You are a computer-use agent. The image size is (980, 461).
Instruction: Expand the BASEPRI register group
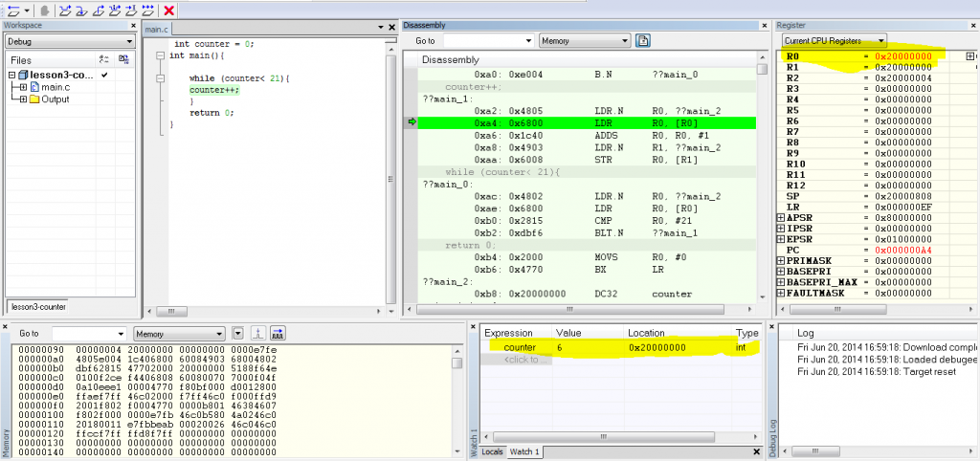click(x=781, y=272)
